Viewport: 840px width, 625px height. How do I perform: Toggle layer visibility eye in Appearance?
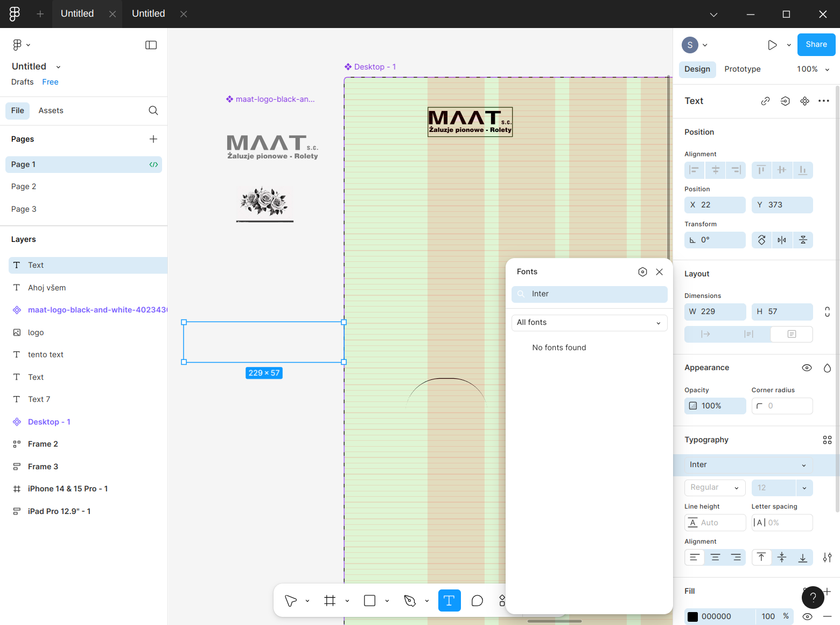coord(807,367)
